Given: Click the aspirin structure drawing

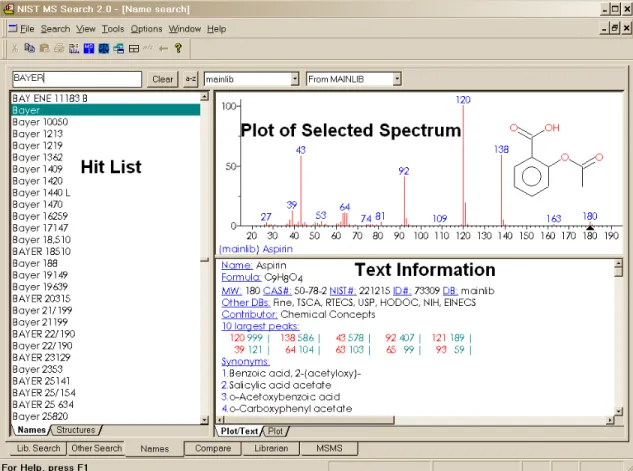Looking at the screenshot, I should 556,160.
